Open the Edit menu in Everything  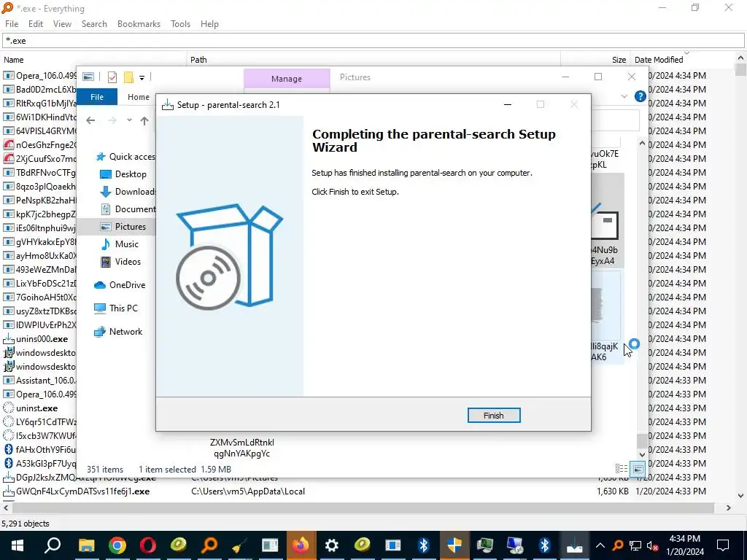[36, 24]
